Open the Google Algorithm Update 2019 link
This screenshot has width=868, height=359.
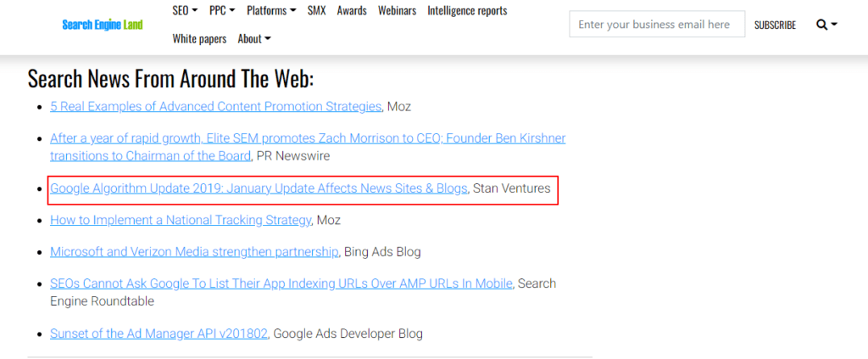pos(259,188)
